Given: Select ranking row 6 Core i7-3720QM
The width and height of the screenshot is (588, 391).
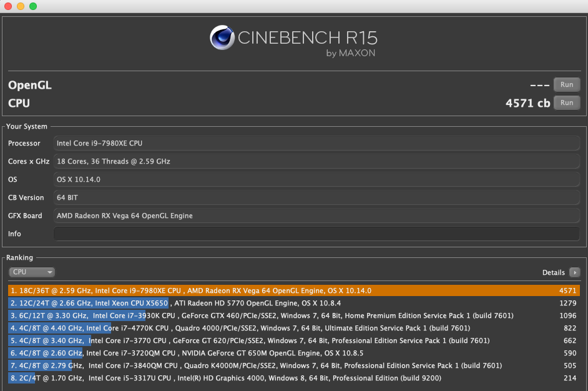Looking at the screenshot, I should coord(294,353).
